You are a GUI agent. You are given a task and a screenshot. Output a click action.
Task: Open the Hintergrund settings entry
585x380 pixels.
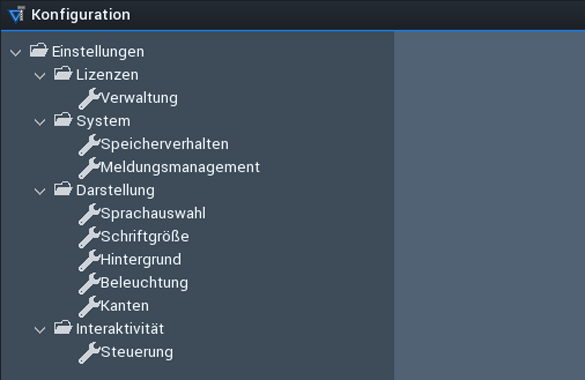click(141, 260)
